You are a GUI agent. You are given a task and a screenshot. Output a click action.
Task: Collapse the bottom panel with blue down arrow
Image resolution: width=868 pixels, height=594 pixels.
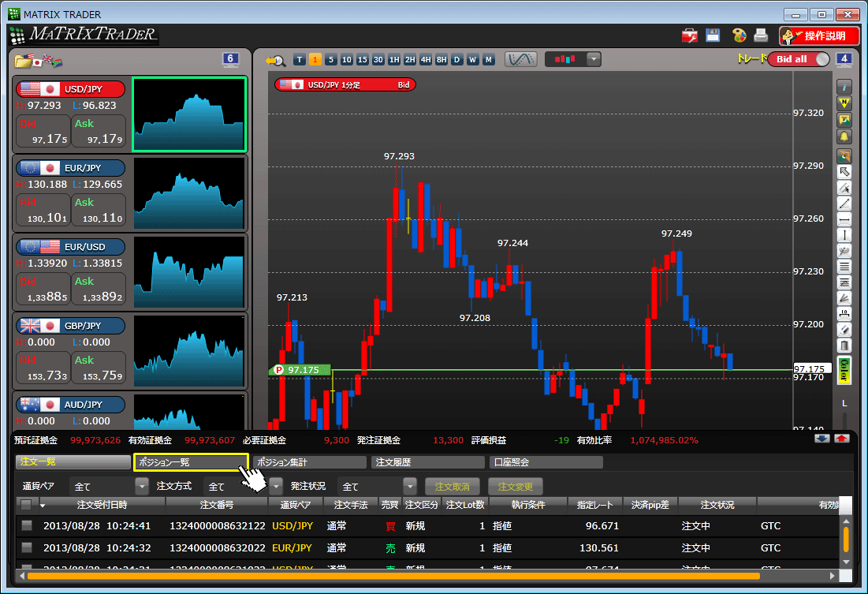coord(822,439)
